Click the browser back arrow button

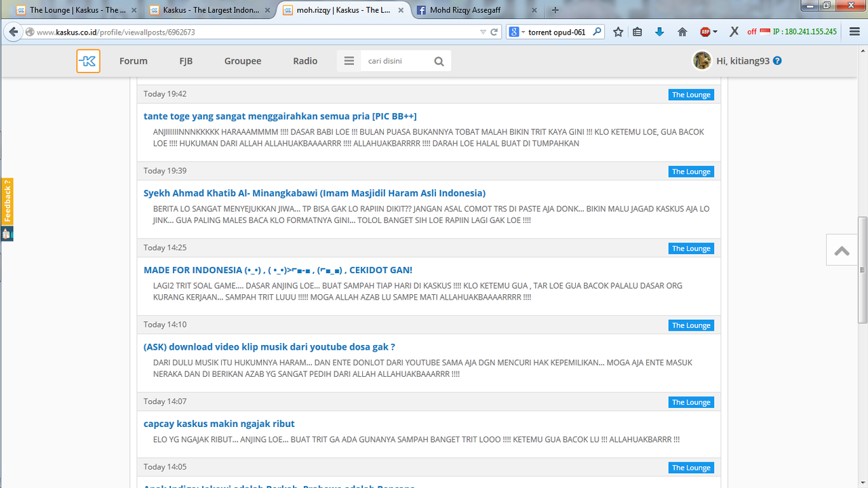click(13, 32)
